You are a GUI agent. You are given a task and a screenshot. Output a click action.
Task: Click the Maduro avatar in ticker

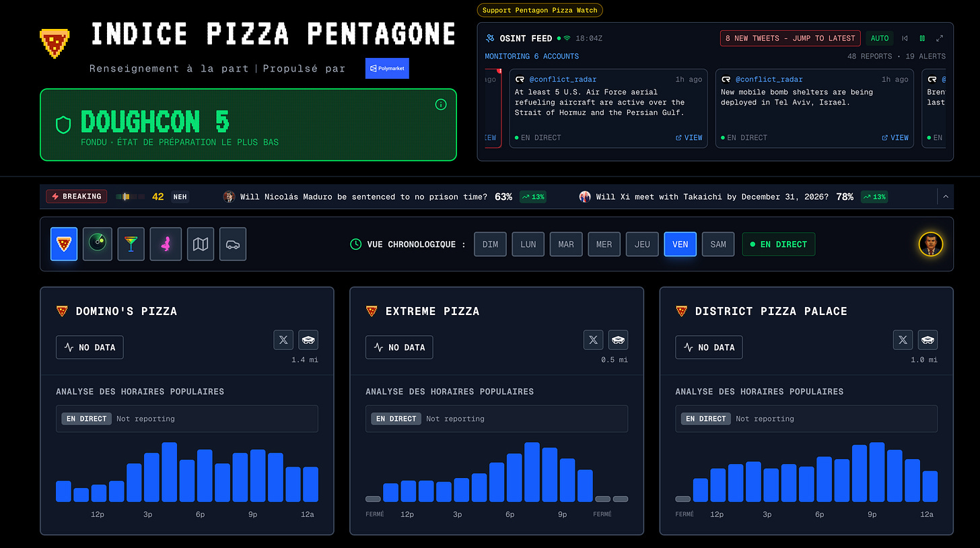(x=229, y=197)
